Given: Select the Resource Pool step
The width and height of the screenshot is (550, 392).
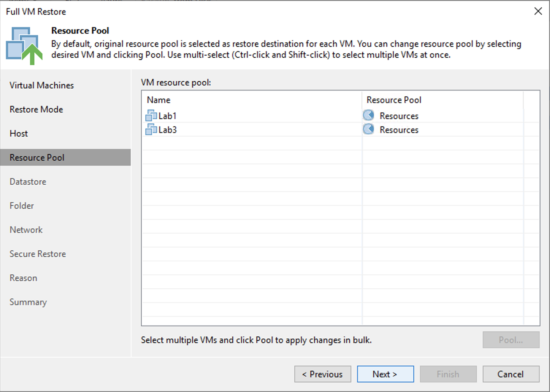Looking at the screenshot, I should click(x=65, y=157).
